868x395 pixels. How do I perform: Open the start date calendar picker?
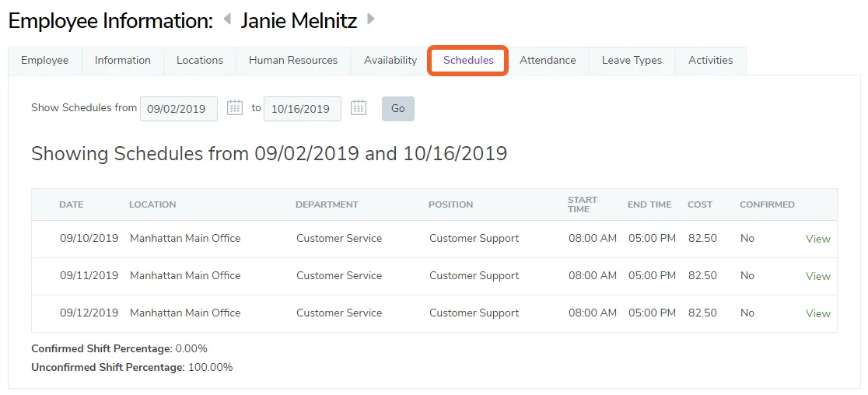pyautogui.click(x=235, y=107)
